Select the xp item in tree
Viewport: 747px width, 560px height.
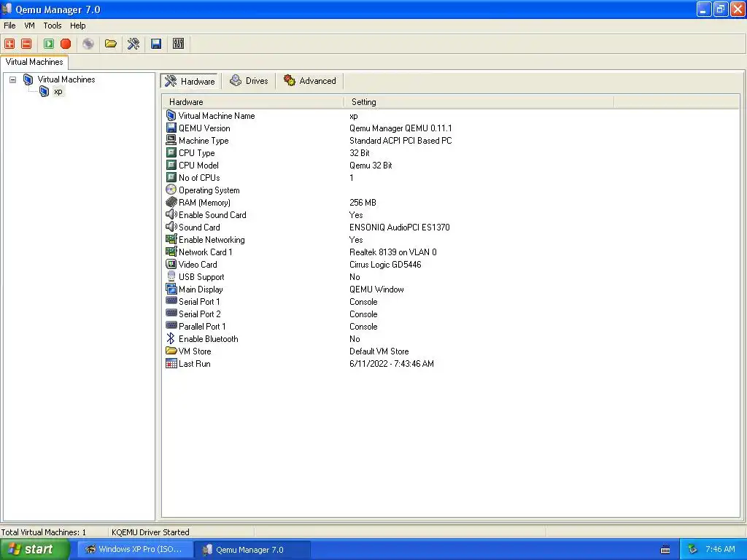58,91
